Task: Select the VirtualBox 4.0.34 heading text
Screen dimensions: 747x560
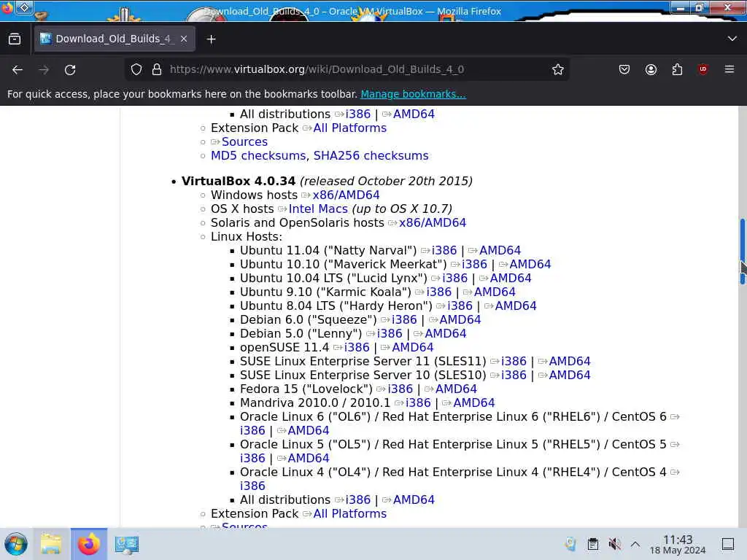Action: (239, 182)
